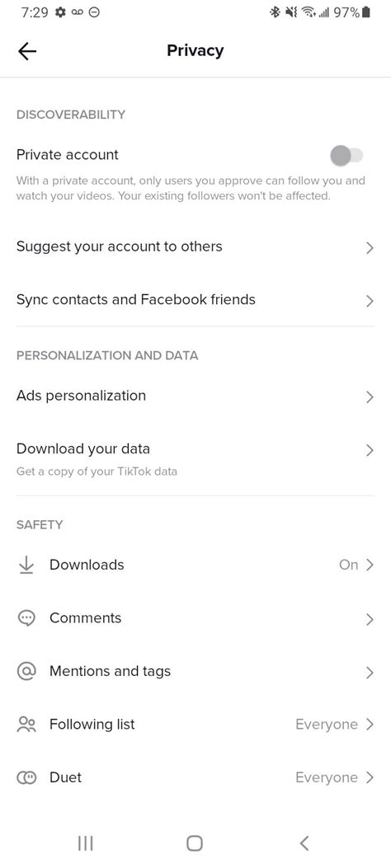The height and width of the screenshot is (868, 391).
Task: Toggle the Private account switch
Action: pos(346,156)
